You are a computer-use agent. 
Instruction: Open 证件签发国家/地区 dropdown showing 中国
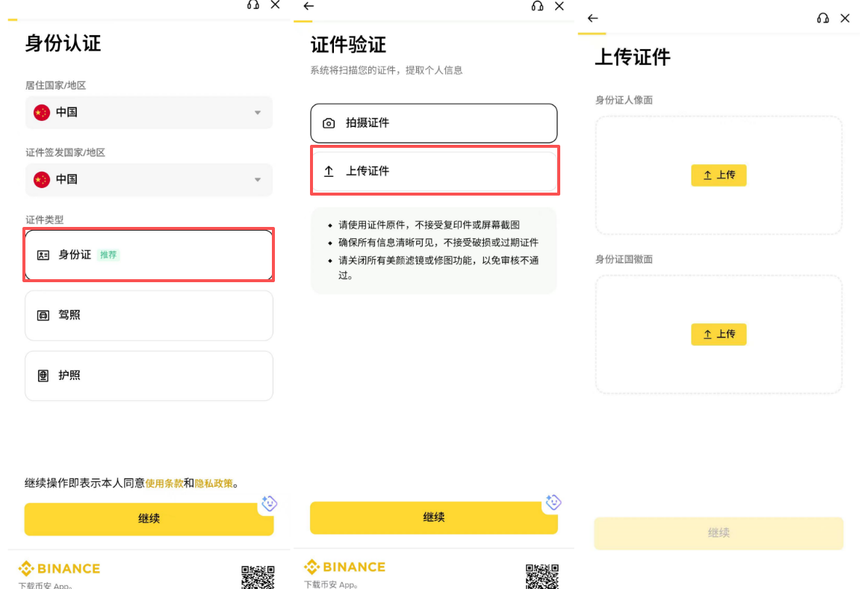[x=149, y=180]
